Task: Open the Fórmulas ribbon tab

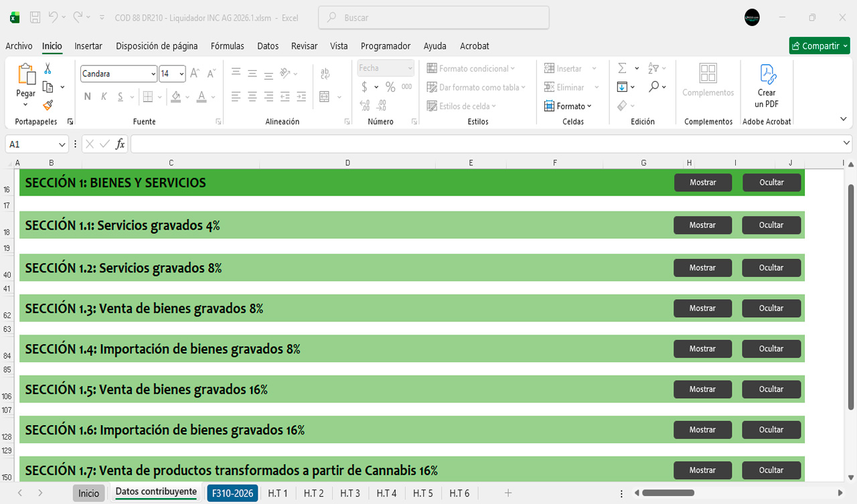Action: click(227, 46)
